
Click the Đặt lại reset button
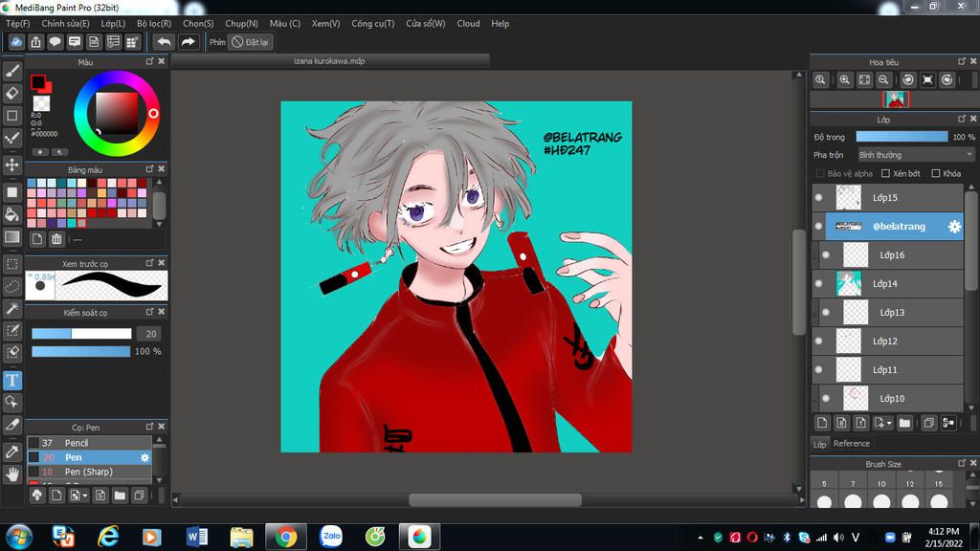tap(250, 42)
